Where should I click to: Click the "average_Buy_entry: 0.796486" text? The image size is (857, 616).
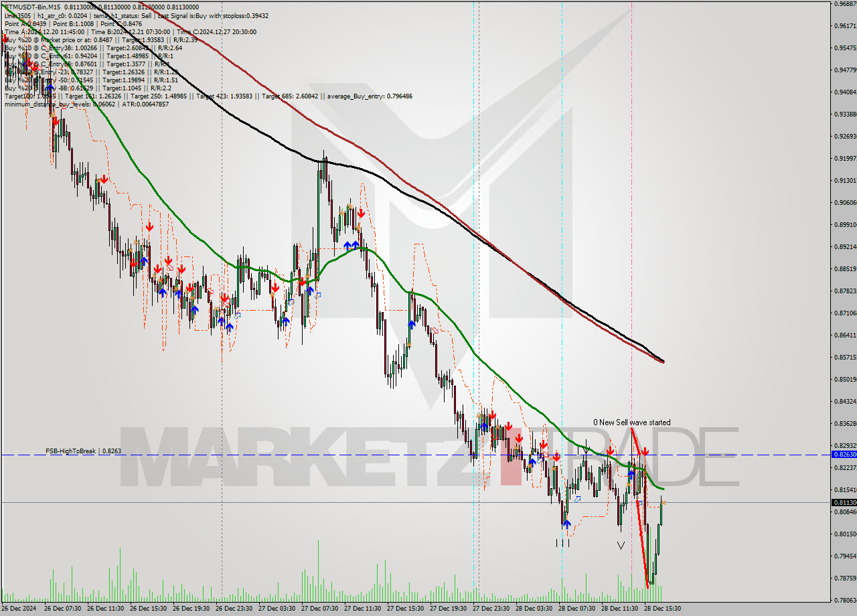coord(370,96)
